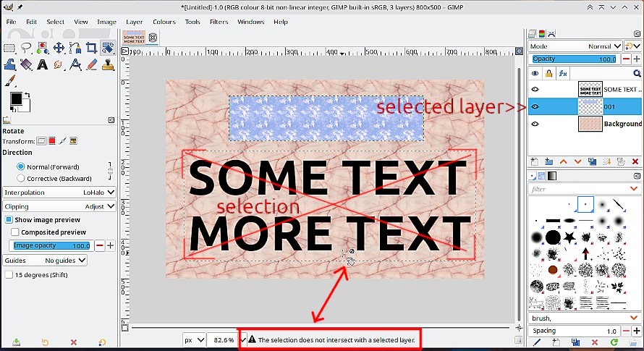
Task: Select the Clone stamp tool
Action: 108,65
